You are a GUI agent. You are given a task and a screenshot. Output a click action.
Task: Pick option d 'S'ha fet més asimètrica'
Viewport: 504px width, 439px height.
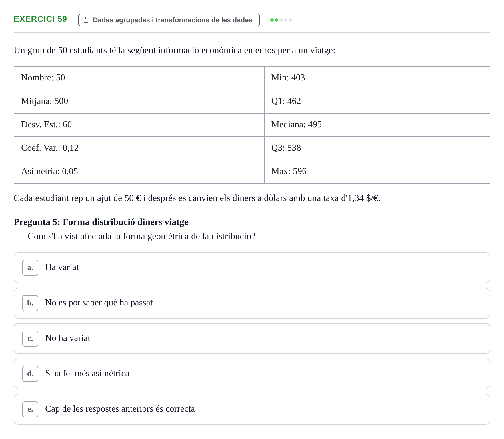pyautogui.click(x=252, y=374)
